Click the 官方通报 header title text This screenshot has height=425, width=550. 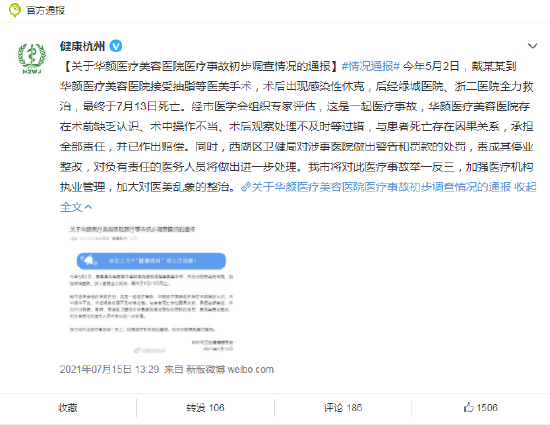46,11
